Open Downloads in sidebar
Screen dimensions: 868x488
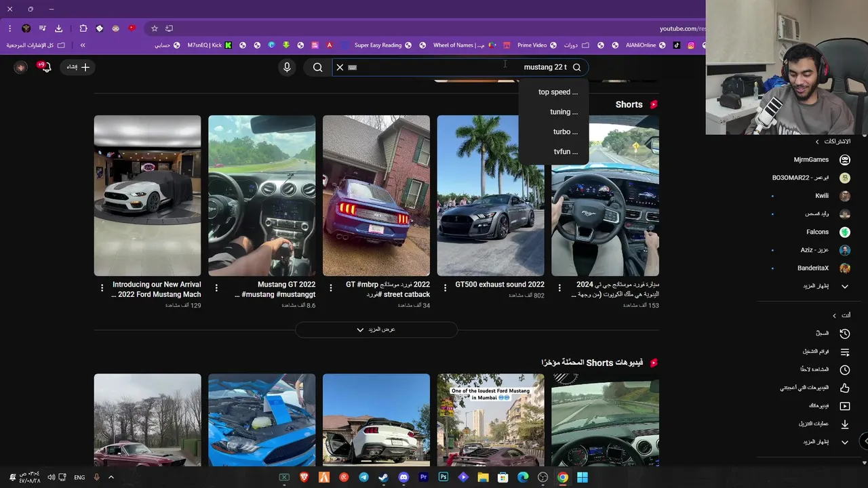823,424
